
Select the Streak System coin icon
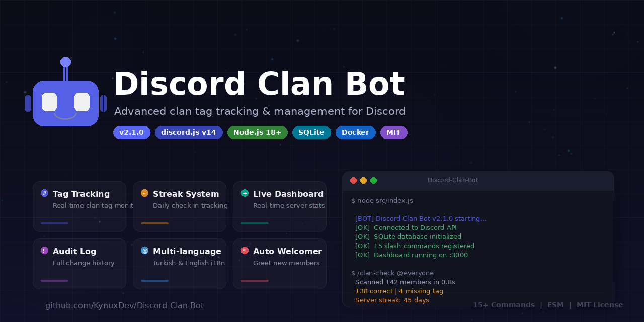(144, 193)
